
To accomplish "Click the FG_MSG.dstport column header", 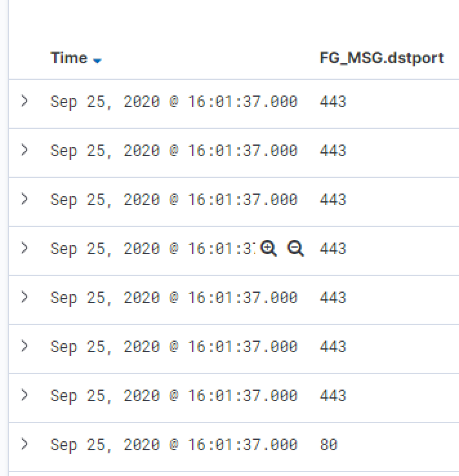I will pyautogui.click(x=382, y=58).
